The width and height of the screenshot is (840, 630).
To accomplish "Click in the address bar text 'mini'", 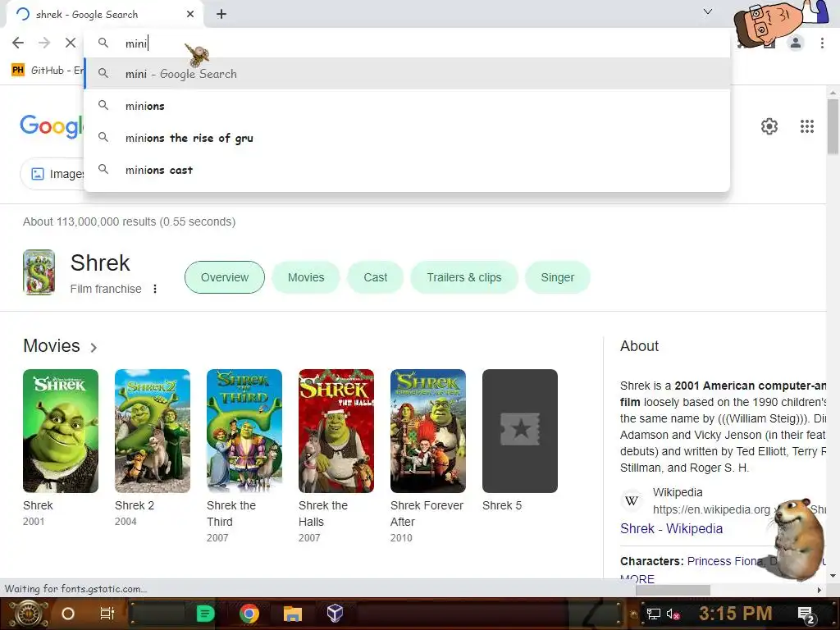I will click(x=136, y=43).
